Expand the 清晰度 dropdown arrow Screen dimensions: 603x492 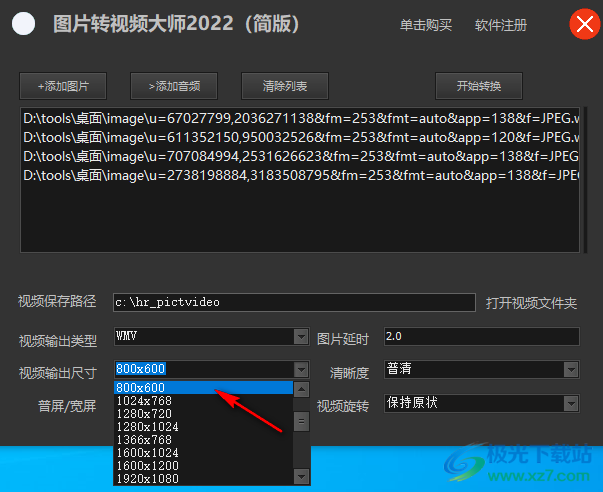click(571, 370)
